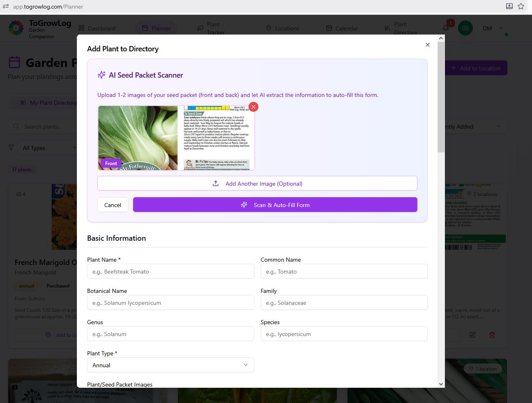Viewport: 532px width, 403px height.
Task: Bookmark this page with the star icon
Action: coord(521,6)
